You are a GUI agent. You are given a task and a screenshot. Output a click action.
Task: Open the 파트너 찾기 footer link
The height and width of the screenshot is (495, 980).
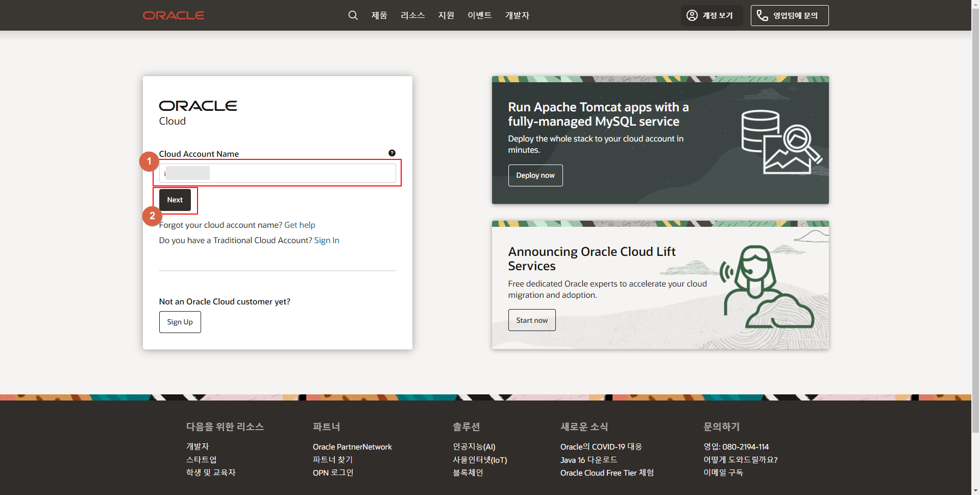coord(333,460)
